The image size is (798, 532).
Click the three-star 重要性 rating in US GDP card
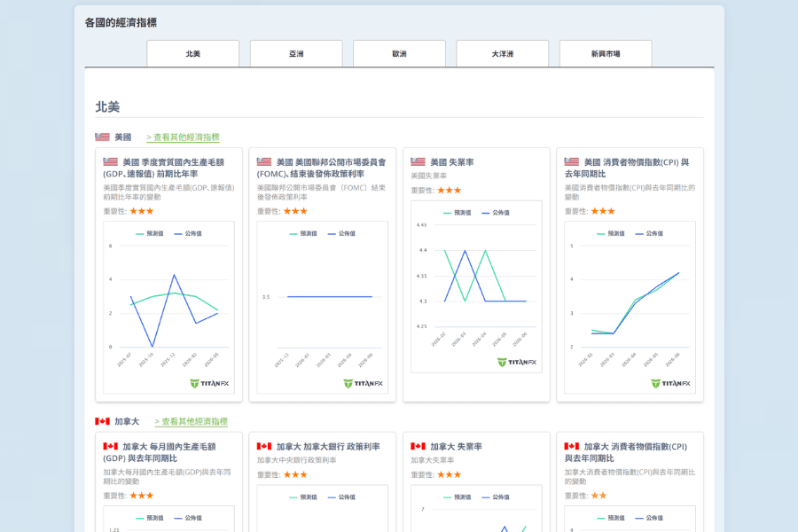[142, 211]
